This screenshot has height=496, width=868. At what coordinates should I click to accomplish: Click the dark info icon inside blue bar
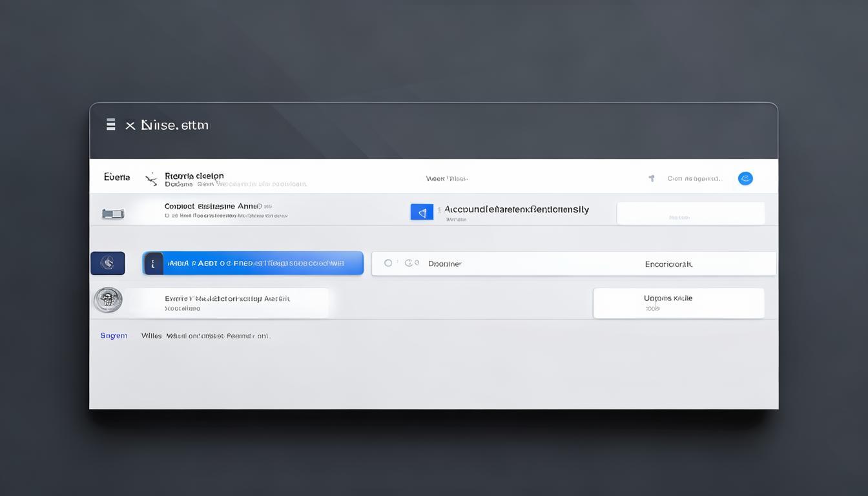153,263
